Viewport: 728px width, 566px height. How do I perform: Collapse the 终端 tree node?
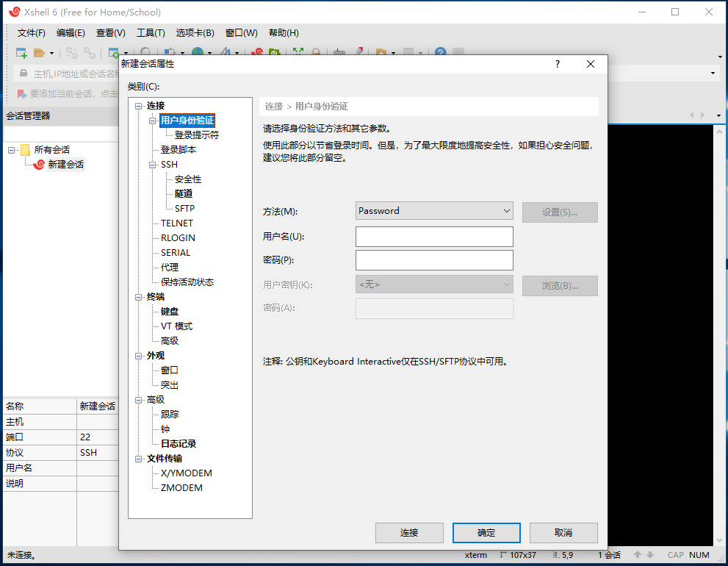pos(138,298)
